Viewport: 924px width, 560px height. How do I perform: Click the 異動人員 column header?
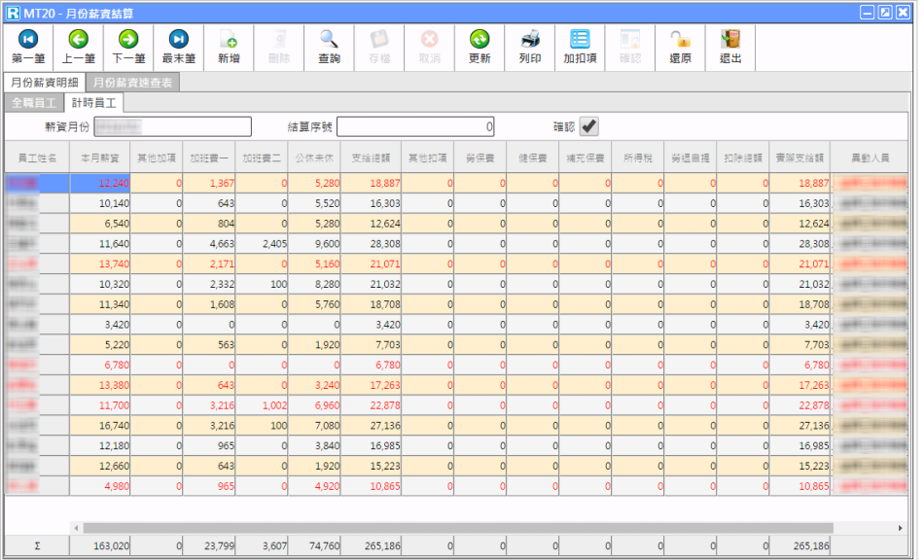[x=870, y=157]
